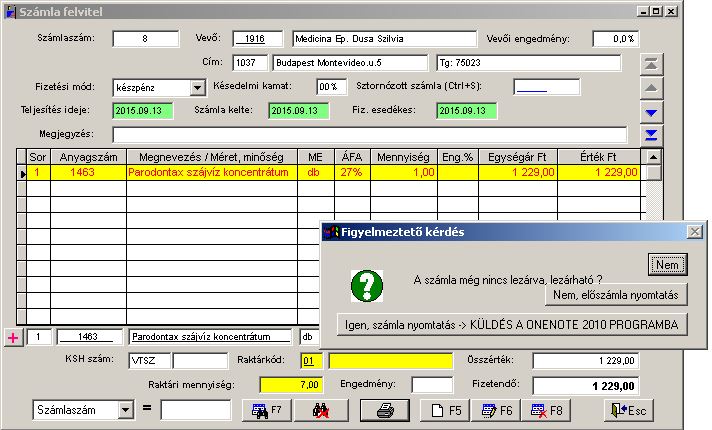Close the Figyelmeztető kérdés dialog
Screen dimensions: 712x430
tap(695, 232)
